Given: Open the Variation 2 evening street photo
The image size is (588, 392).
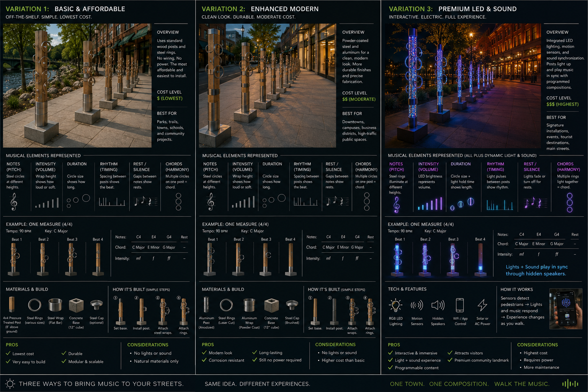Looking at the screenshot, I should [267, 85].
